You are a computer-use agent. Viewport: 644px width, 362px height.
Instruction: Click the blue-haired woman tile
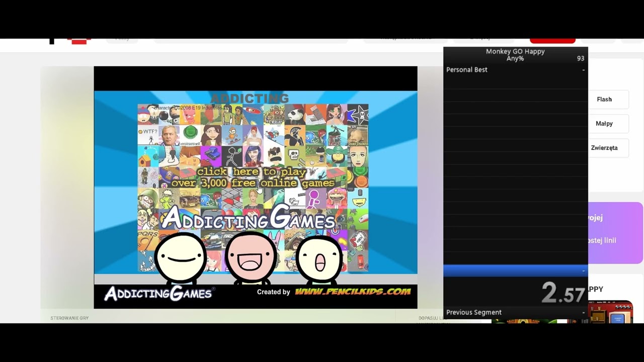coord(254,156)
